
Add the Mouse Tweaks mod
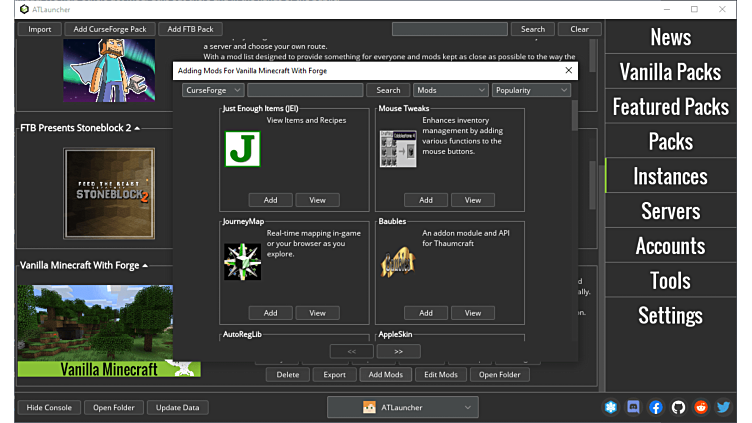tap(426, 200)
